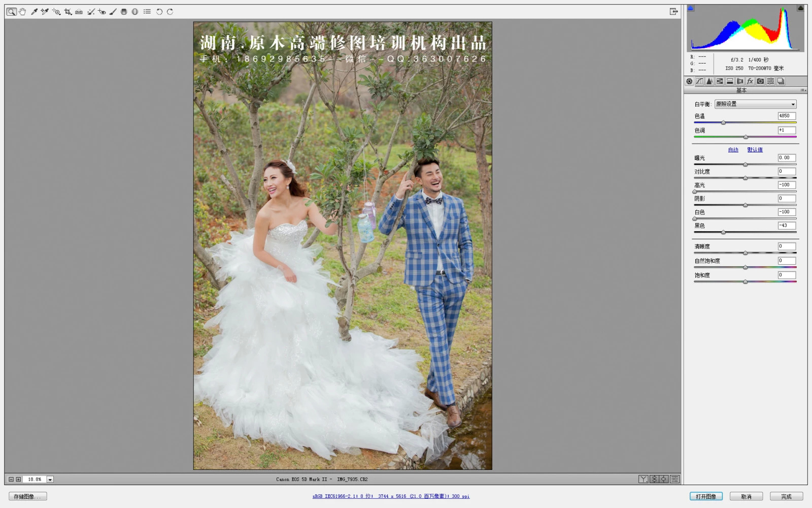Click the vibrance (自然饱和度) slider handle
Screen dimensions: 812x508
[746, 267]
